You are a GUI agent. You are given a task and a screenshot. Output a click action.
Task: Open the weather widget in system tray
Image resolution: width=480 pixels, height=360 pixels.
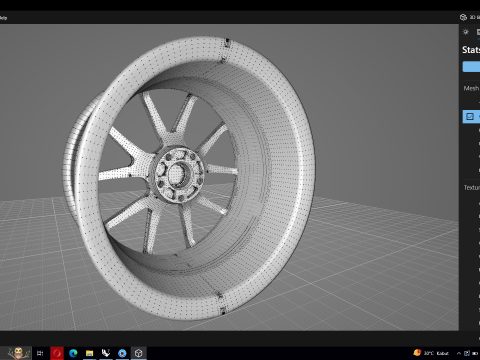pyautogui.click(x=431, y=353)
